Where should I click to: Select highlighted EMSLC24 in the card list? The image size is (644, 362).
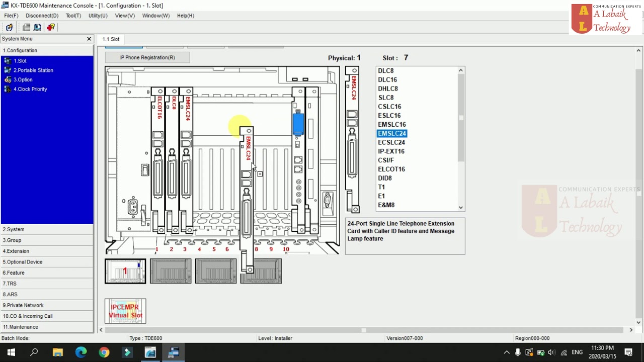tap(392, 133)
